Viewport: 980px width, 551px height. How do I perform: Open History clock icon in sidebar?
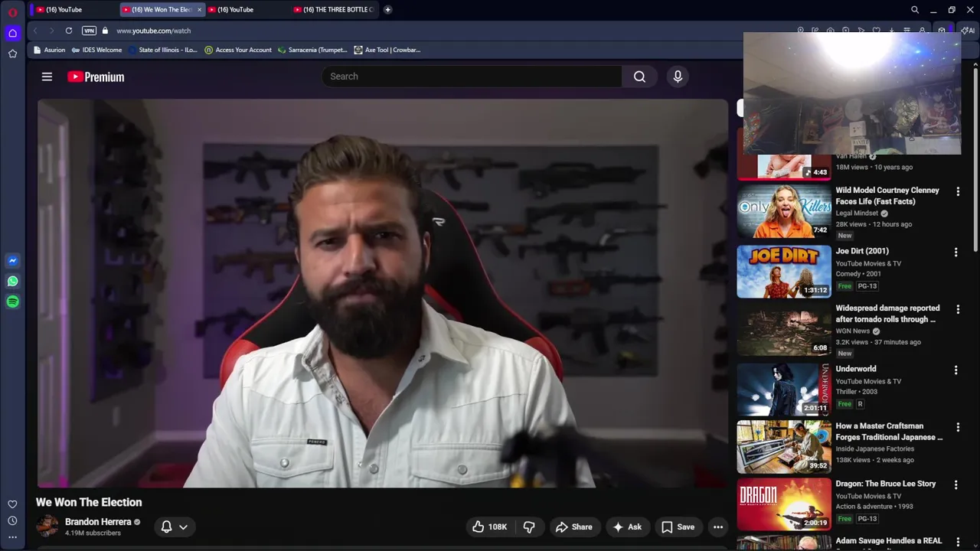[x=12, y=521]
